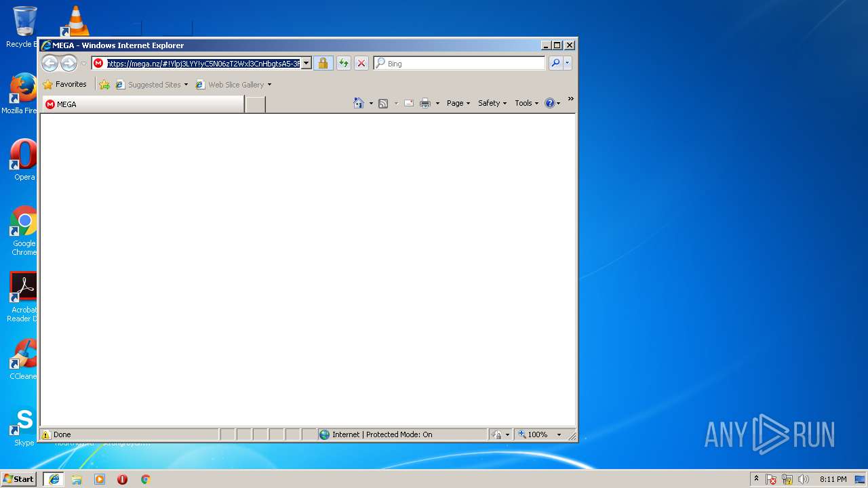
Task: Open the Recycle Bin desktop icon
Action: [x=24, y=27]
